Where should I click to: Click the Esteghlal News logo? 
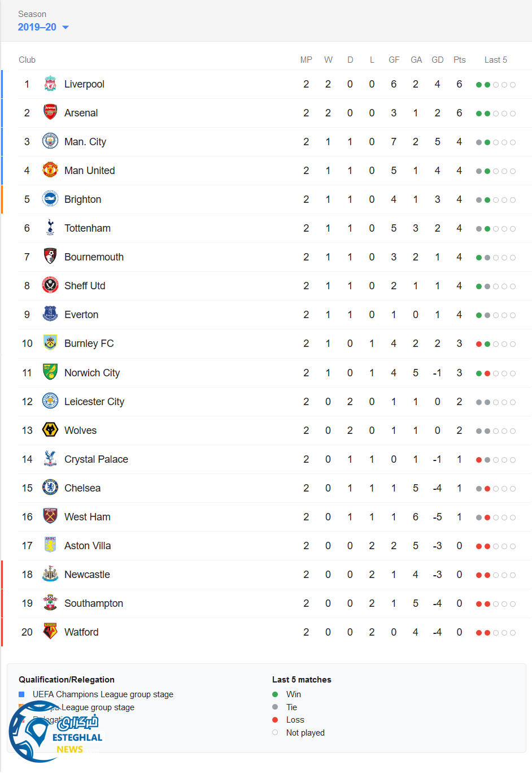point(55,732)
